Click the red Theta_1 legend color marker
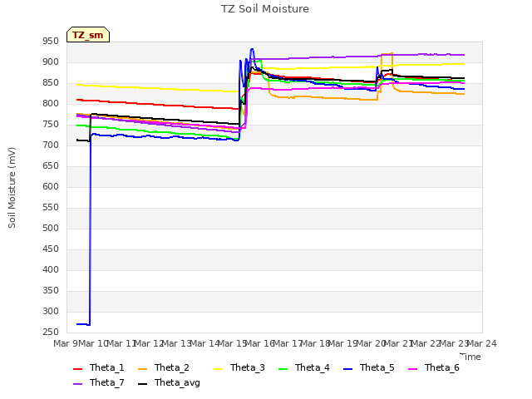This screenshot has height=399, width=532. click(77, 369)
